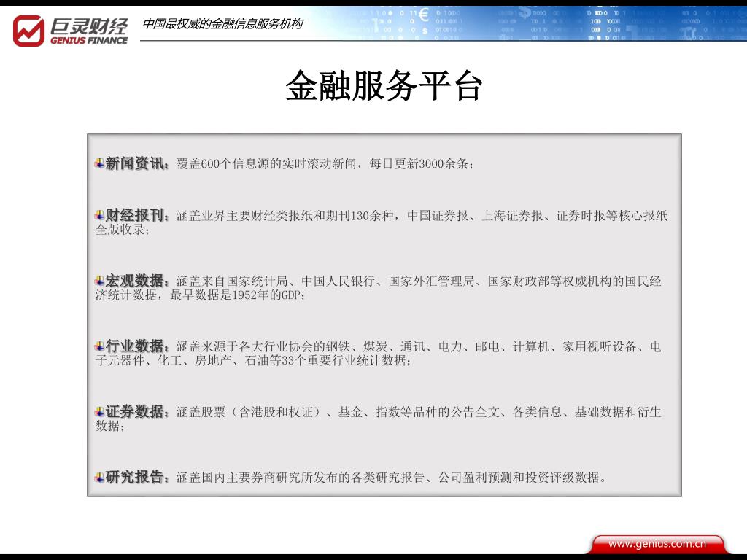
Task: Select the heading 财经报刊
Action: (135, 215)
